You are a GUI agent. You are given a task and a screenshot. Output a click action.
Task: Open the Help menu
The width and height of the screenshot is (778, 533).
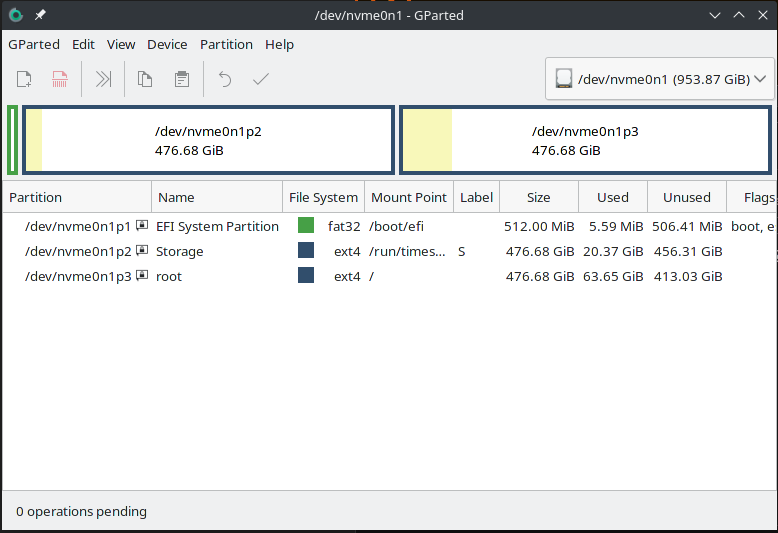click(279, 45)
